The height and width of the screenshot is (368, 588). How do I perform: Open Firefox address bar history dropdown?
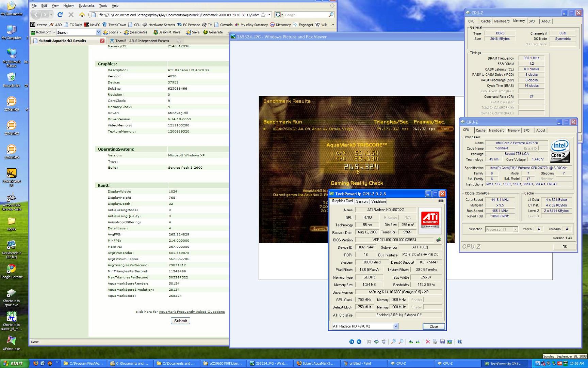tap(269, 15)
